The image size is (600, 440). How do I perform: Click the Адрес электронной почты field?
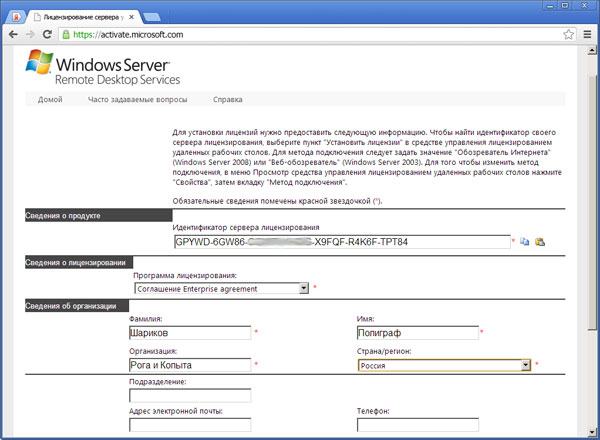tap(190, 425)
